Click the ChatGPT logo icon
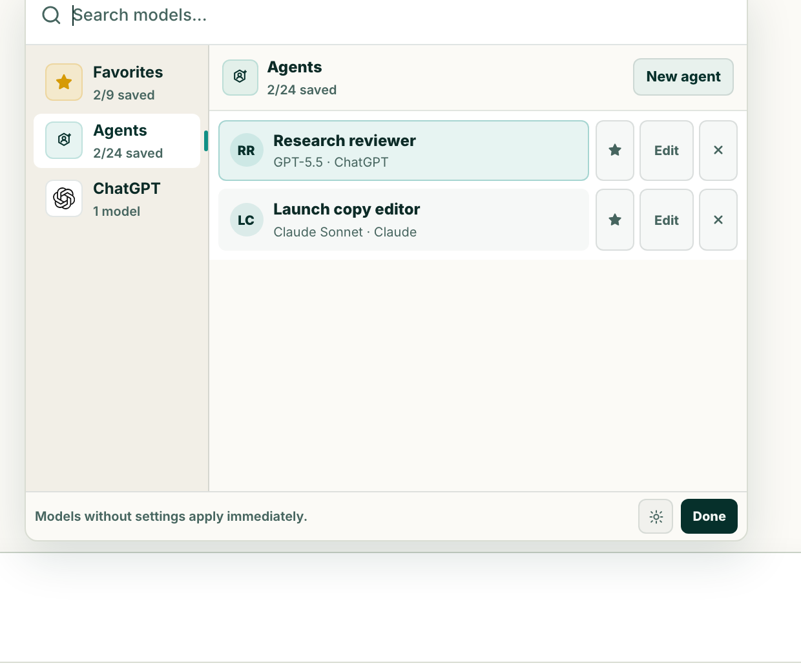 (64, 198)
